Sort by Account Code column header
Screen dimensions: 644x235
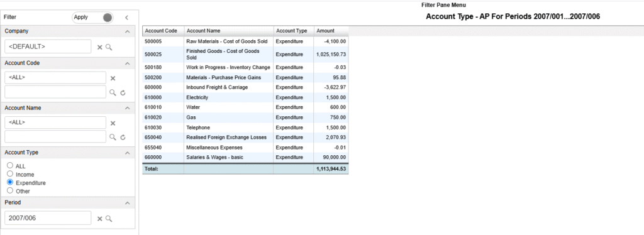coord(163,31)
